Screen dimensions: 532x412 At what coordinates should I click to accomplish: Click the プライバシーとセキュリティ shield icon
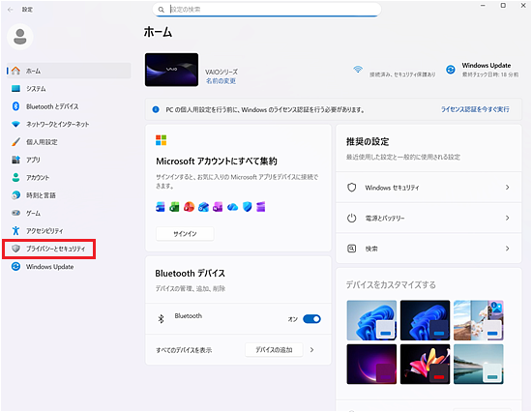tap(15, 249)
